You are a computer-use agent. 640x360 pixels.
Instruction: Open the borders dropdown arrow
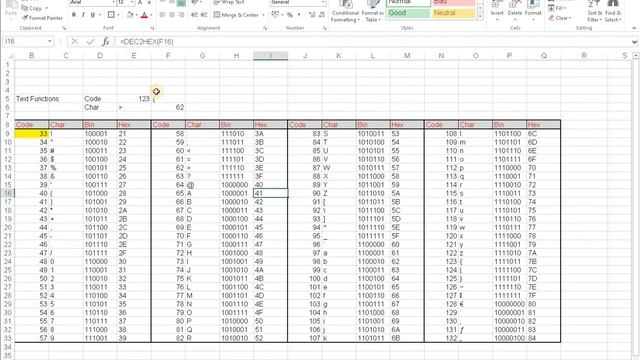[x=118, y=15]
